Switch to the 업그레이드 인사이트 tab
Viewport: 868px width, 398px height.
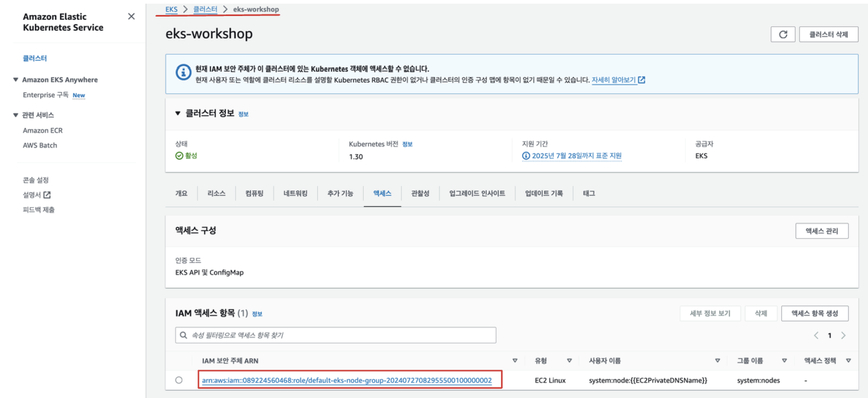(x=477, y=193)
